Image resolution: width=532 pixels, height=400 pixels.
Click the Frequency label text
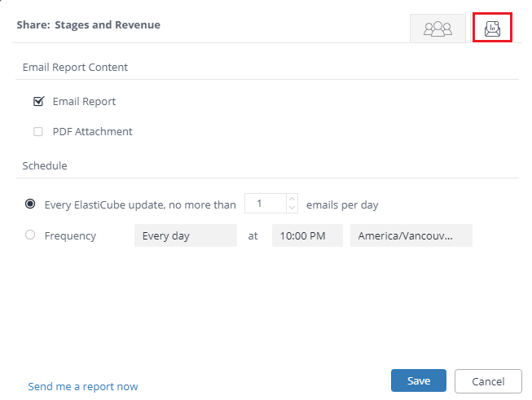tap(70, 235)
